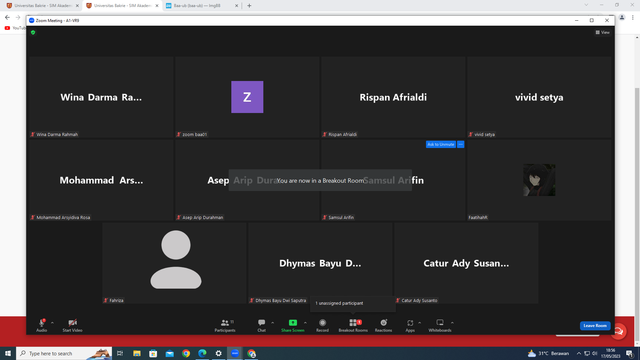
Task: Open the Chrome profile icon
Action: [x=622, y=18]
